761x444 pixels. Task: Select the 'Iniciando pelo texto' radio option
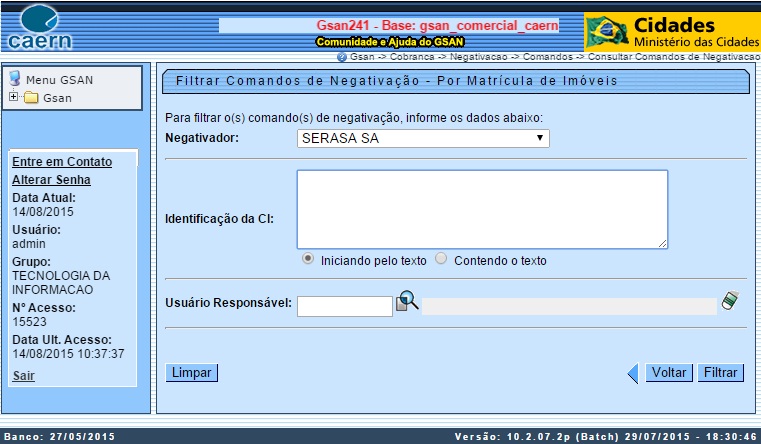pos(308,258)
